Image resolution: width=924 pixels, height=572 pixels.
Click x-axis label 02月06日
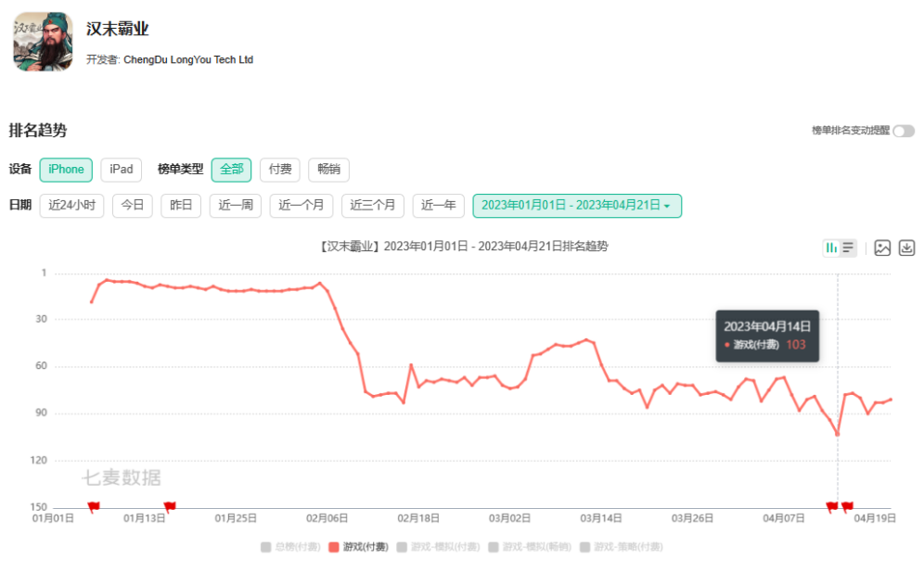pos(327,518)
